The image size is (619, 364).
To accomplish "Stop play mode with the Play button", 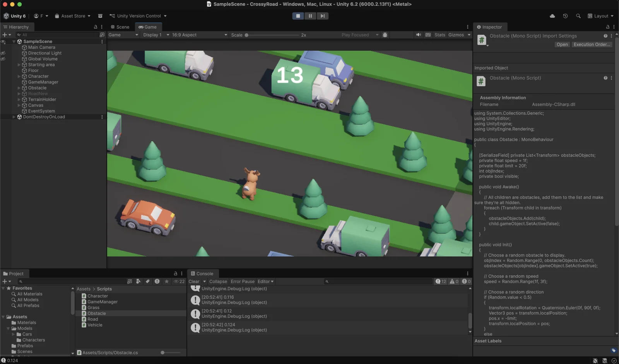I will (x=298, y=16).
